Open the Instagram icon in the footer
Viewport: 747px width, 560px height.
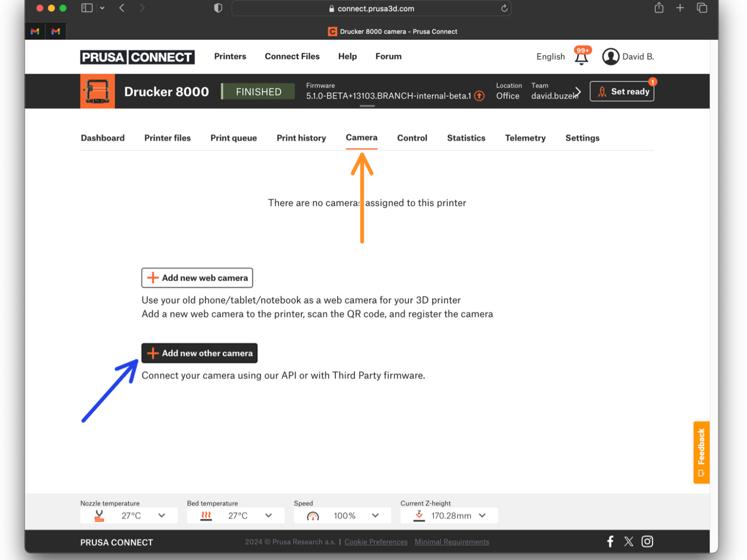click(647, 541)
